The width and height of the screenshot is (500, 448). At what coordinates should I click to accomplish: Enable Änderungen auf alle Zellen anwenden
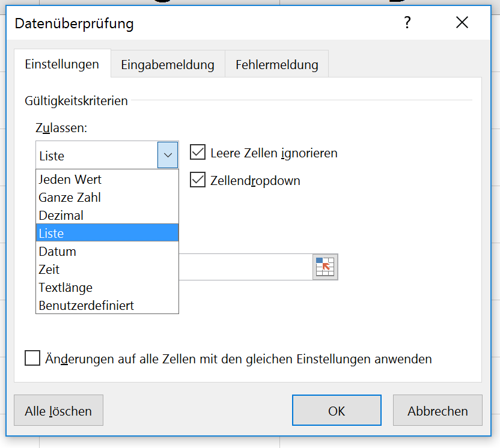pos(32,359)
